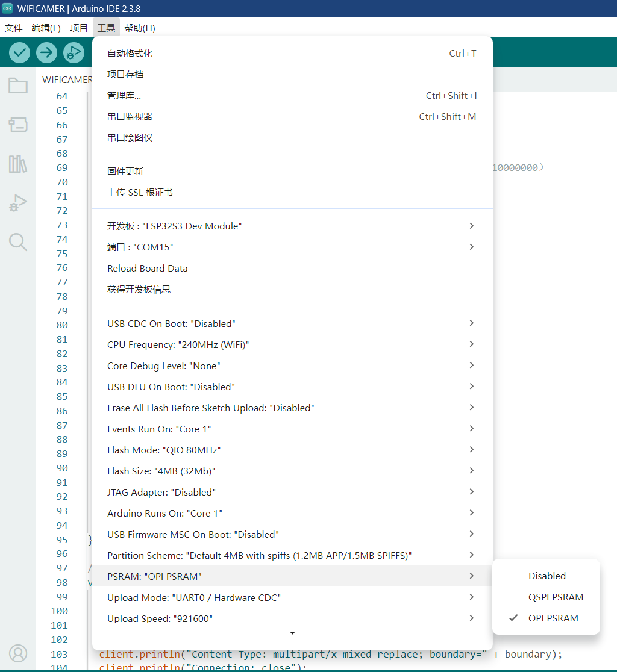Select the WIFICAMER editor tab
The image size is (617, 672).
tap(67, 79)
